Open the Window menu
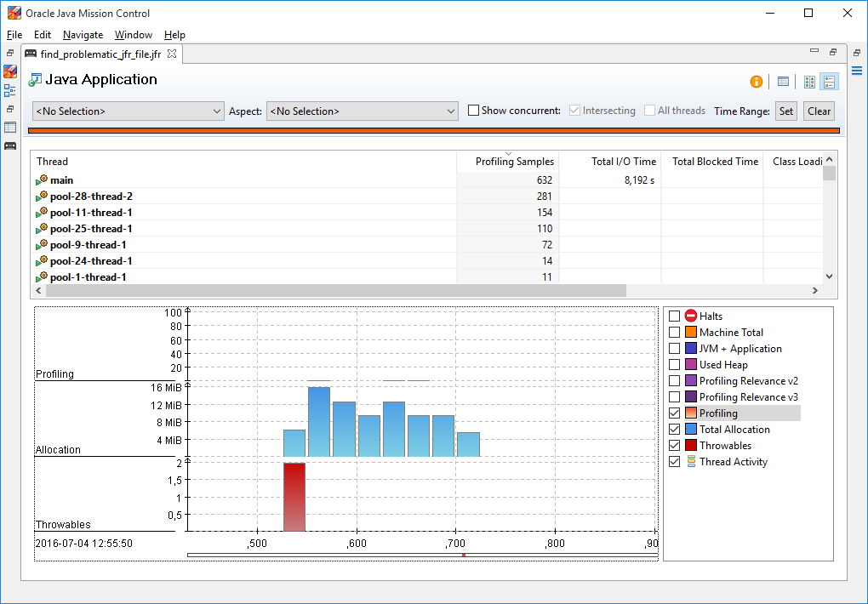The width and height of the screenshot is (868, 604). point(133,35)
